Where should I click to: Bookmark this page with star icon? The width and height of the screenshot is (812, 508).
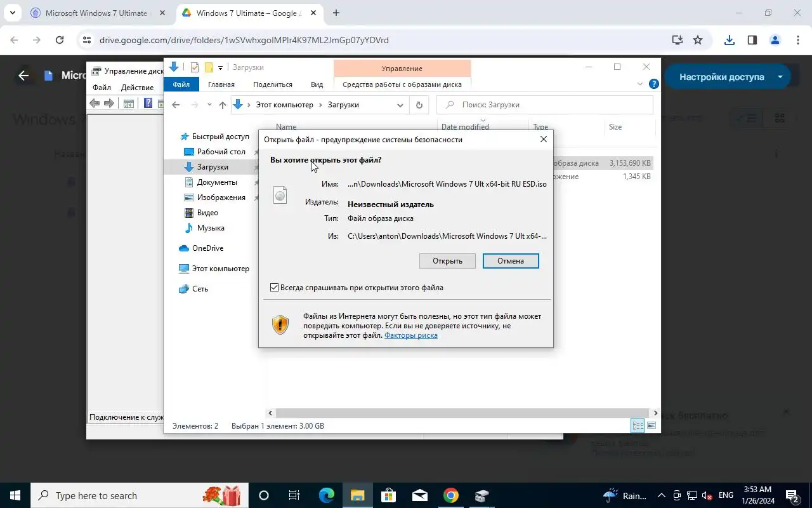click(x=698, y=40)
